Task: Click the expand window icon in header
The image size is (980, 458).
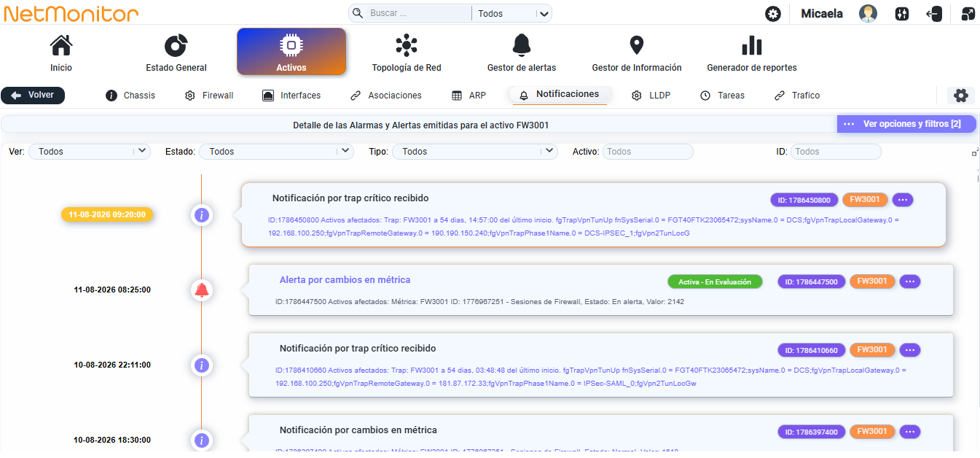Action: coord(968,14)
